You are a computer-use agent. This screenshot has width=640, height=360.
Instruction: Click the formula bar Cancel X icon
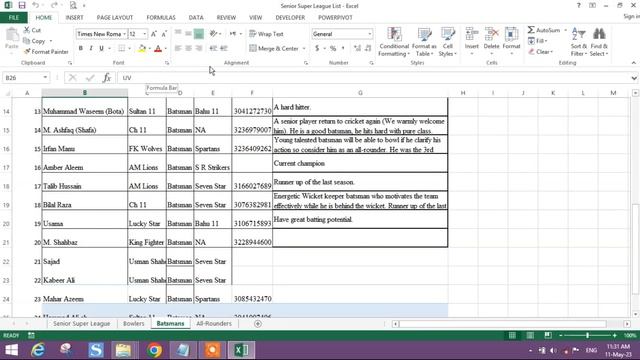tap(73, 78)
